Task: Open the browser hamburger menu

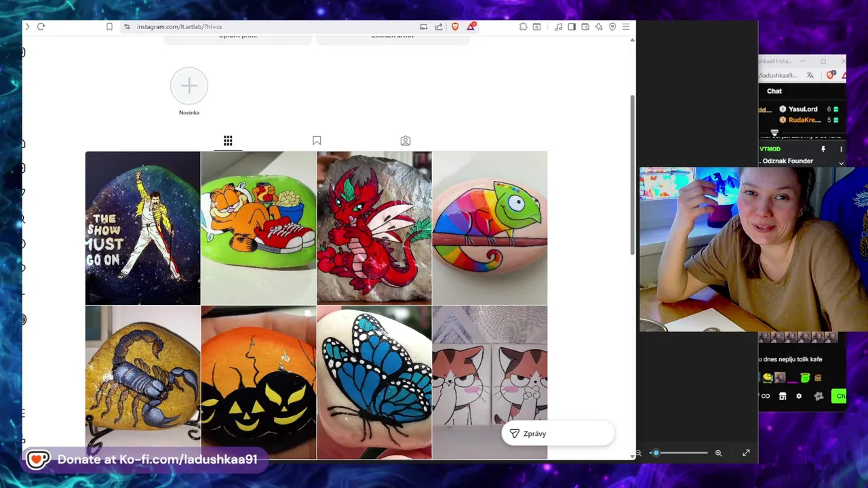Action: pos(626,26)
